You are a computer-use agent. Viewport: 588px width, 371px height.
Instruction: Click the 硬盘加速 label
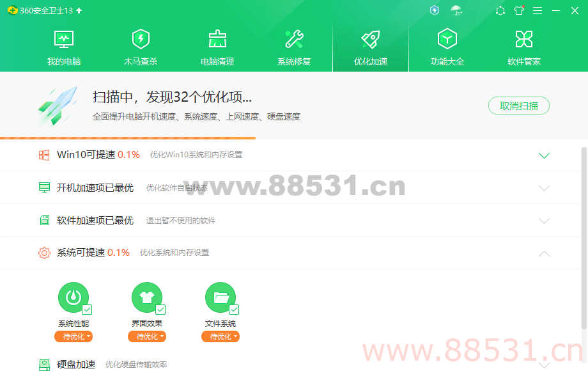pyautogui.click(x=76, y=364)
